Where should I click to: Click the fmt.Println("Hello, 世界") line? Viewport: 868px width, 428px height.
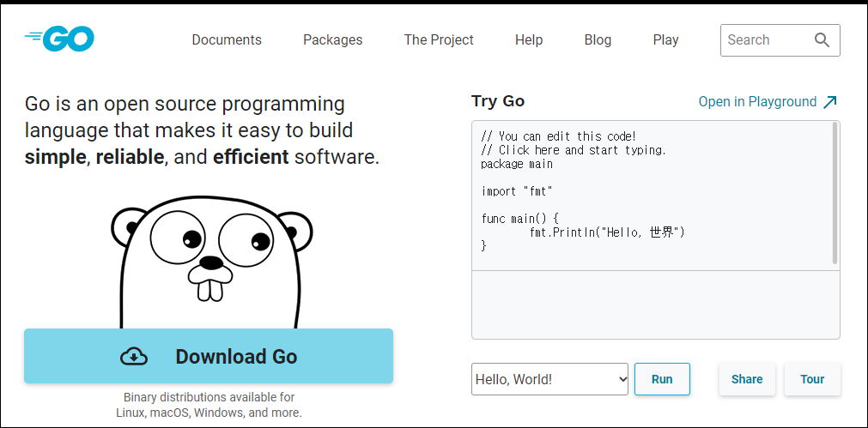click(x=607, y=232)
